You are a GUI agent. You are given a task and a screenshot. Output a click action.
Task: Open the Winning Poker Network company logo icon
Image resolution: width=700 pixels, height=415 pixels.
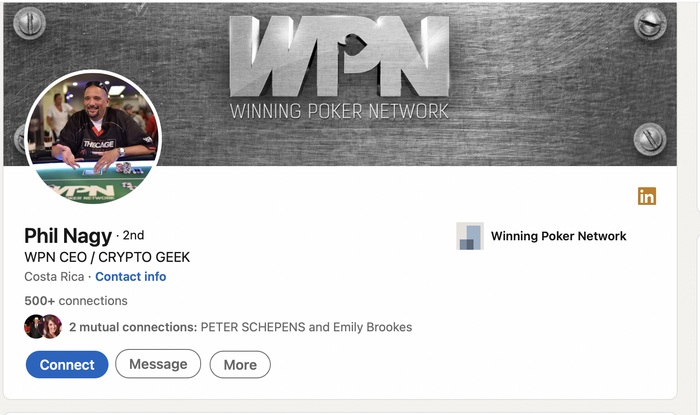[470, 236]
